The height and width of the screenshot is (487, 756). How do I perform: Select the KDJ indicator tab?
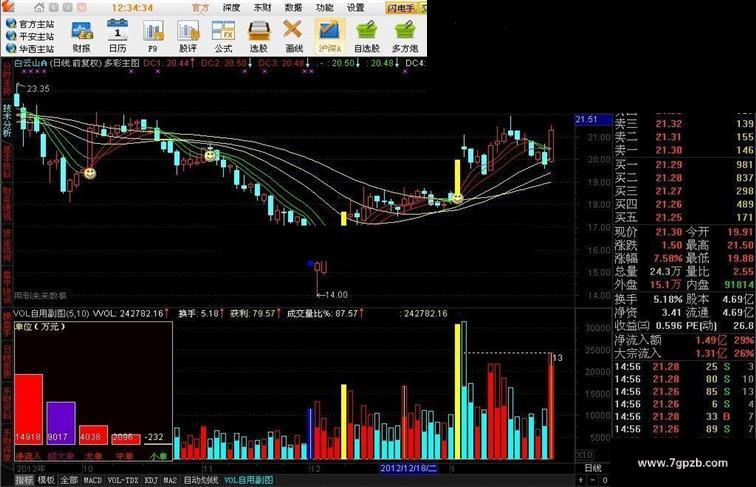coord(151,480)
